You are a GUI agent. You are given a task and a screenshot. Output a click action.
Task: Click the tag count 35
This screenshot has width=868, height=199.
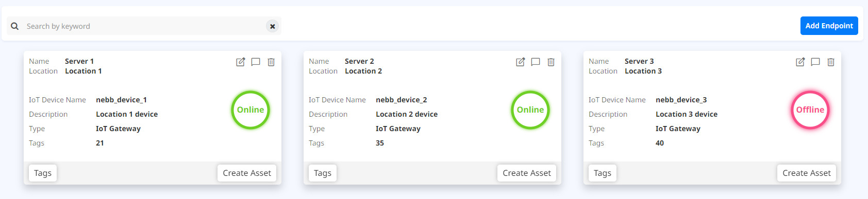380,143
